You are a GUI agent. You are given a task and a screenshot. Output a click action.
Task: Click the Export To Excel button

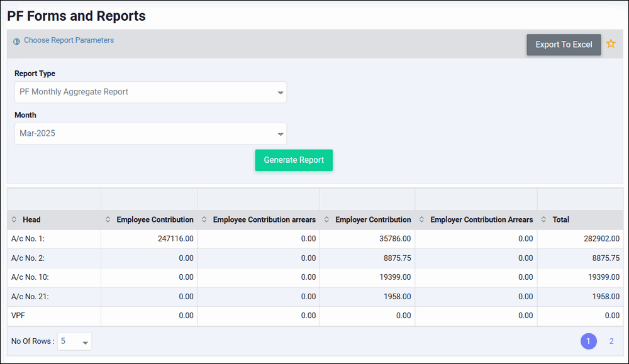(564, 45)
